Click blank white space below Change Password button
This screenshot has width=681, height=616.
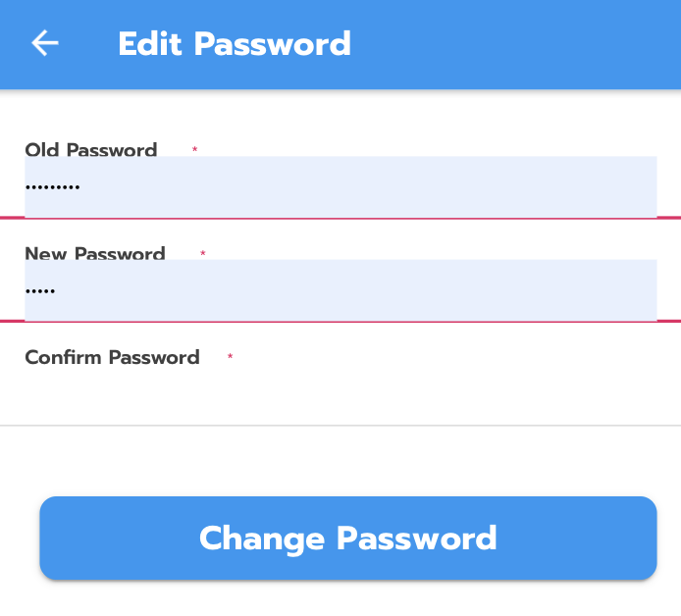coord(340,598)
